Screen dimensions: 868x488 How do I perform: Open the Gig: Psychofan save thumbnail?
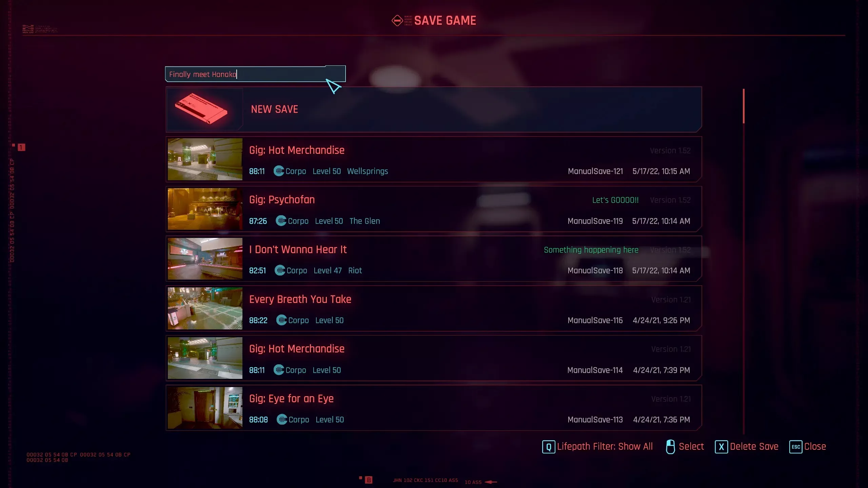(x=205, y=209)
